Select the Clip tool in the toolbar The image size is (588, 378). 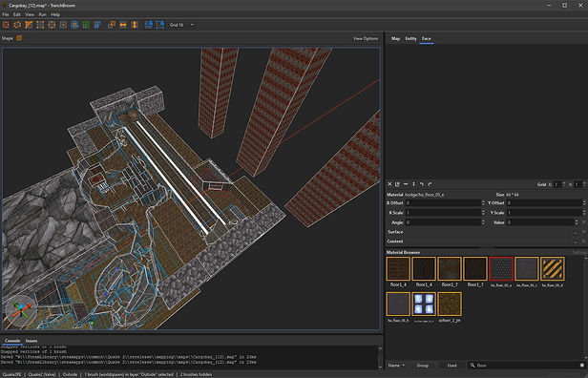click(x=29, y=25)
